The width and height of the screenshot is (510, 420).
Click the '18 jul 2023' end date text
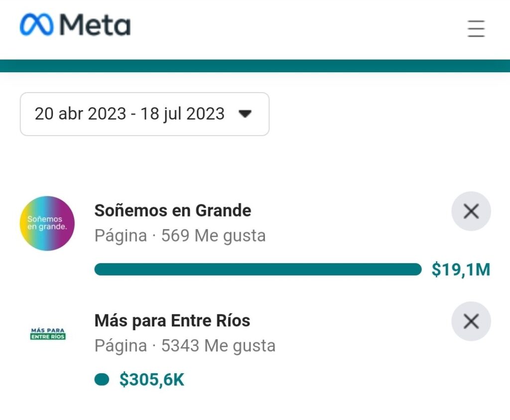[182, 114]
